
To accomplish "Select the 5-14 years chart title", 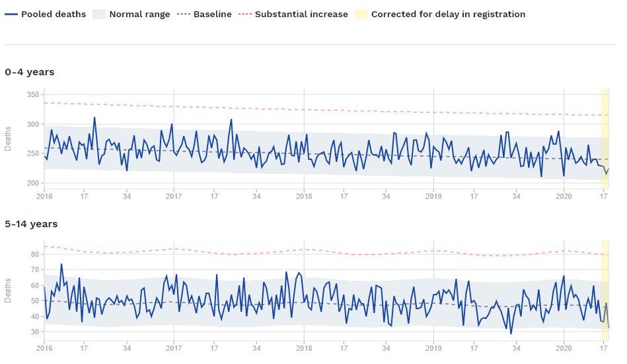I will coord(31,224).
